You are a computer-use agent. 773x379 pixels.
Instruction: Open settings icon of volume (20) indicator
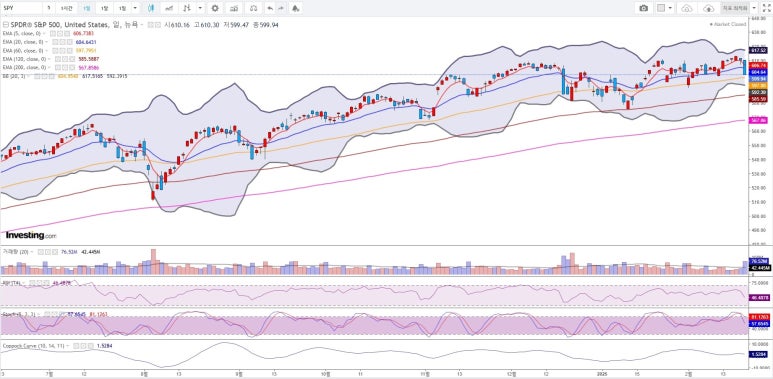pos(47,252)
